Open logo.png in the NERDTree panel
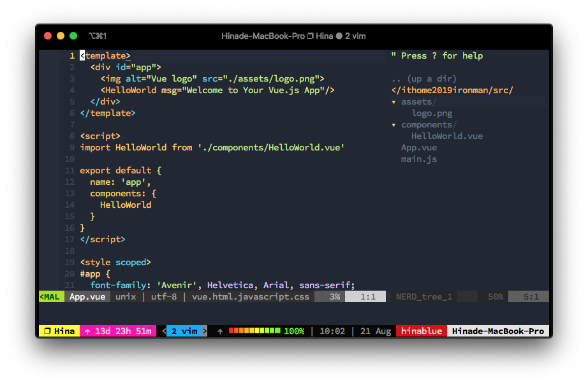The width and height of the screenshot is (588, 385). [432, 113]
